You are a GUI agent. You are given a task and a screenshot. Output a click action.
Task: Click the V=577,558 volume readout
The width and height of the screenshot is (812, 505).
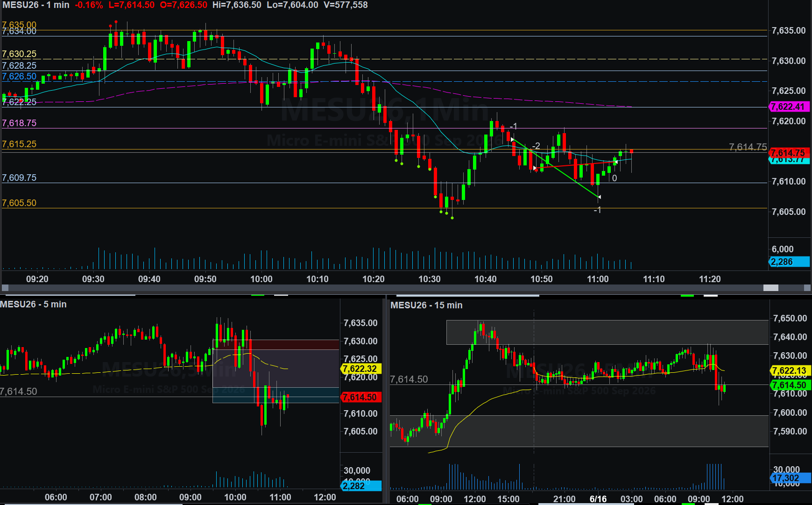point(346,5)
